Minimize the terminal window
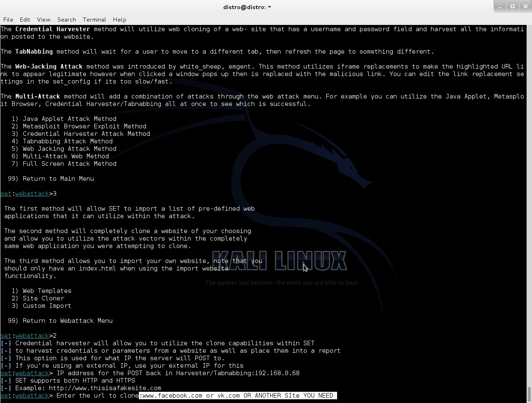 [x=500, y=6]
